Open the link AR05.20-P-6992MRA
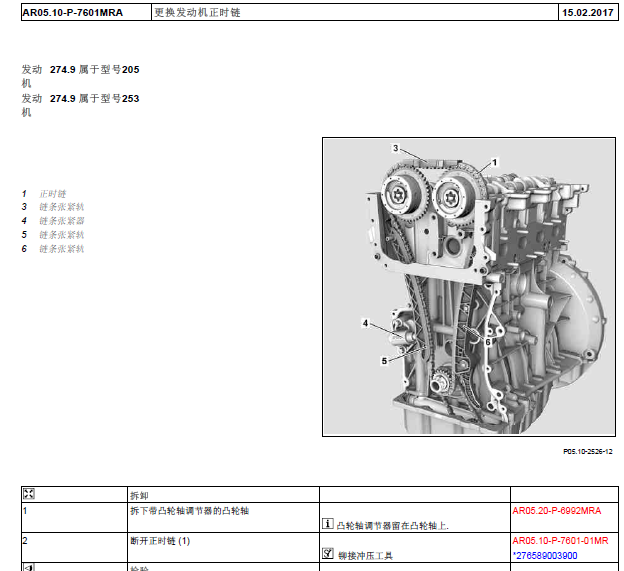The image size is (624, 571). [x=556, y=511]
